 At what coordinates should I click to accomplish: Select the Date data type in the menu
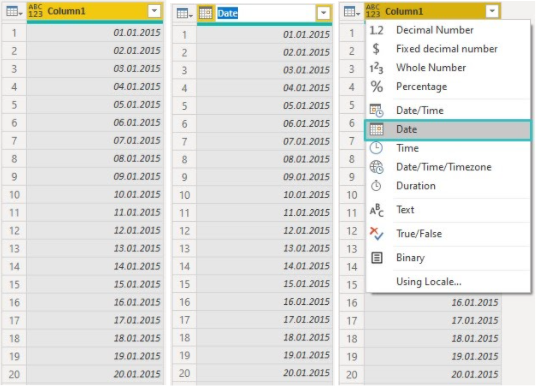(448, 129)
